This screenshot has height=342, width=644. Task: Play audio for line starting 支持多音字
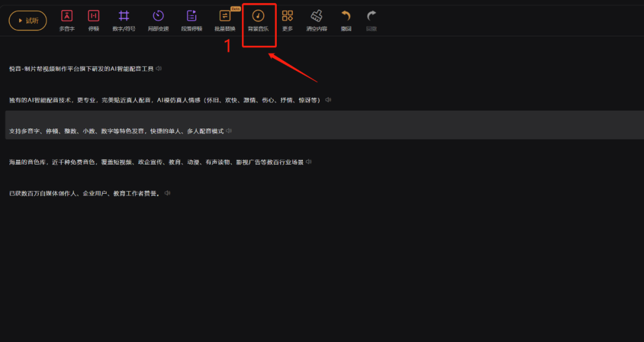pos(229,131)
